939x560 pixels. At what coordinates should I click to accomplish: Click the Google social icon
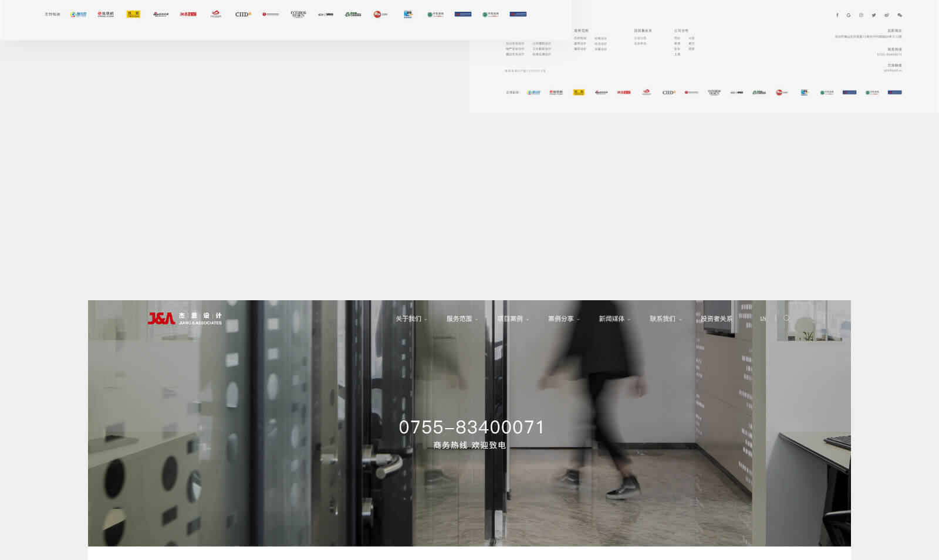849,15
